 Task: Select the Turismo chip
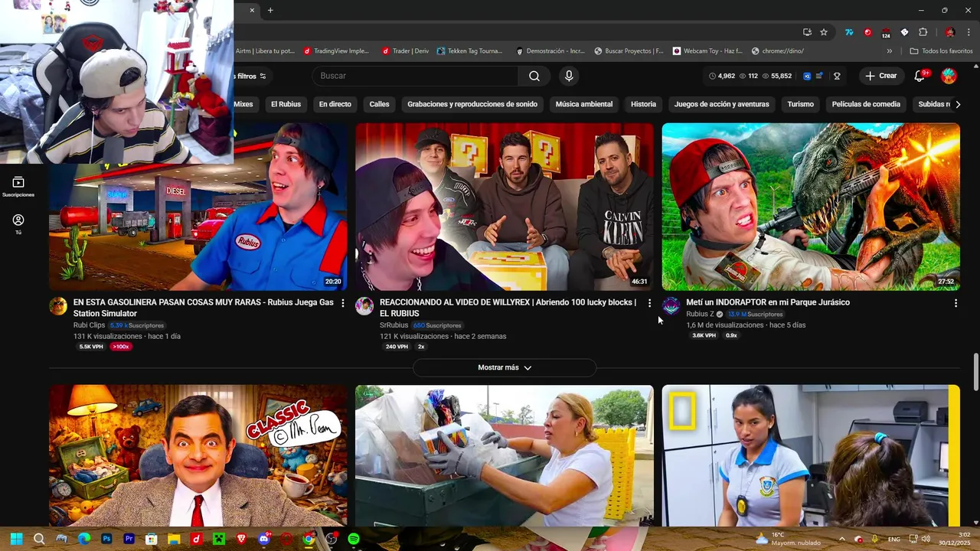pyautogui.click(x=801, y=104)
